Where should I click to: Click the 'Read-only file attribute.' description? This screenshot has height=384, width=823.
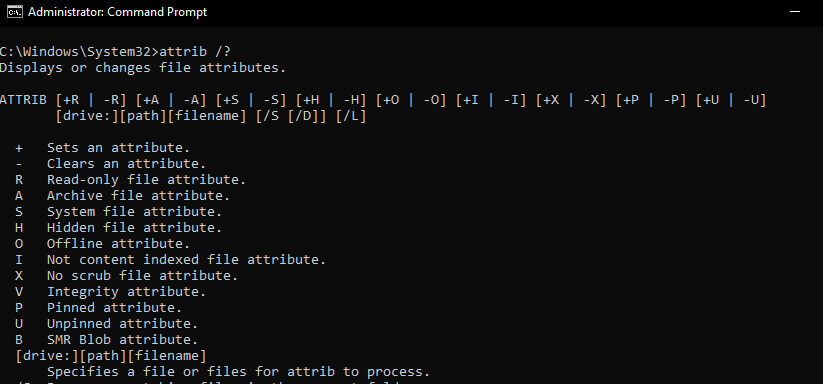click(146, 180)
